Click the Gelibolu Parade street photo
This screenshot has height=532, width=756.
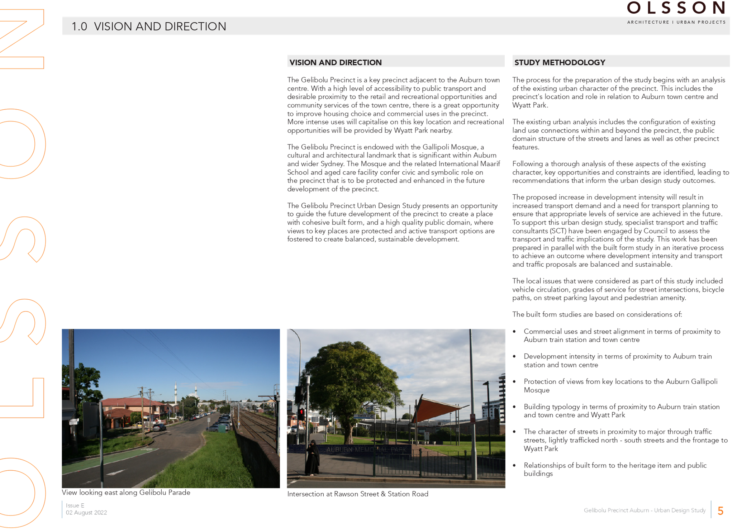click(171, 408)
